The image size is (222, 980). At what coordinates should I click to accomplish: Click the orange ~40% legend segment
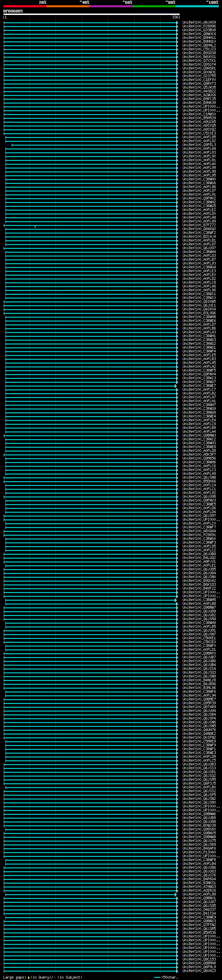(68, 7)
